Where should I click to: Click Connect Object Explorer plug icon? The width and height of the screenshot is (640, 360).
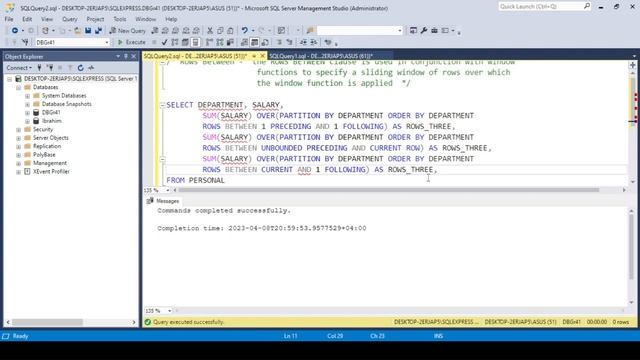[x=40, y=68]
